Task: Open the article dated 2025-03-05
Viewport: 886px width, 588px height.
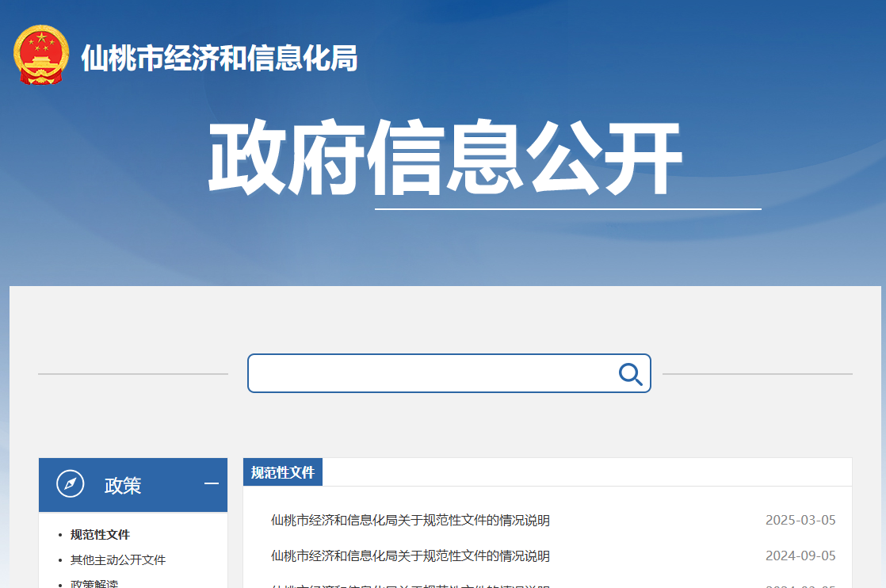Action: [410, 521]
